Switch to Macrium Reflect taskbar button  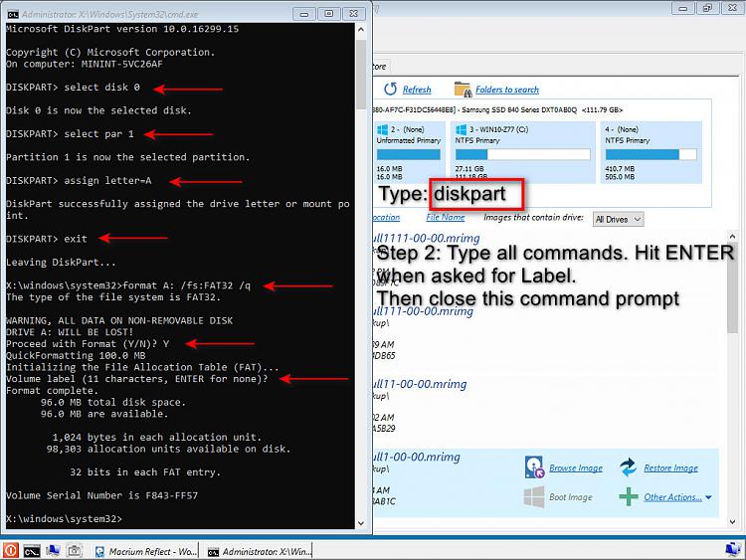(145, 551)
